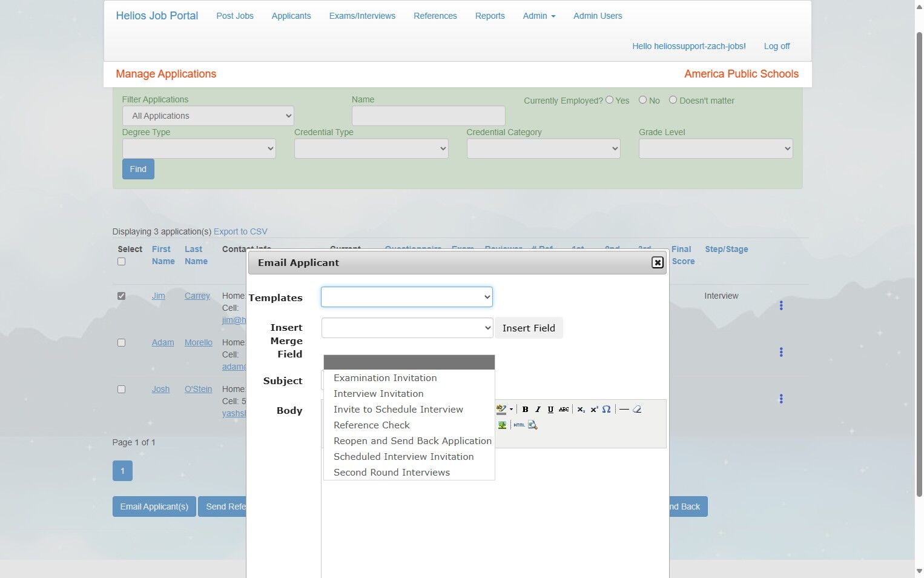Open the row actions menu for Jim Carrey

point(781,305)
